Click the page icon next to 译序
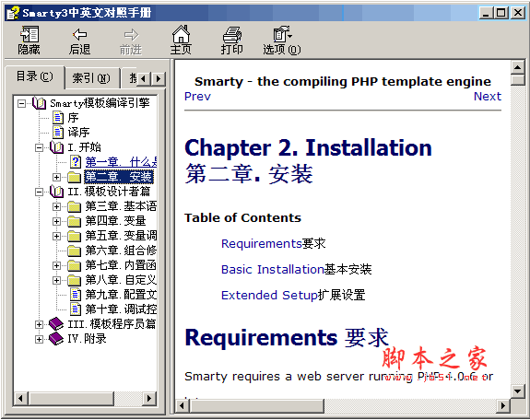The width and height of the screenshot is (530, 420). (58, 132)
